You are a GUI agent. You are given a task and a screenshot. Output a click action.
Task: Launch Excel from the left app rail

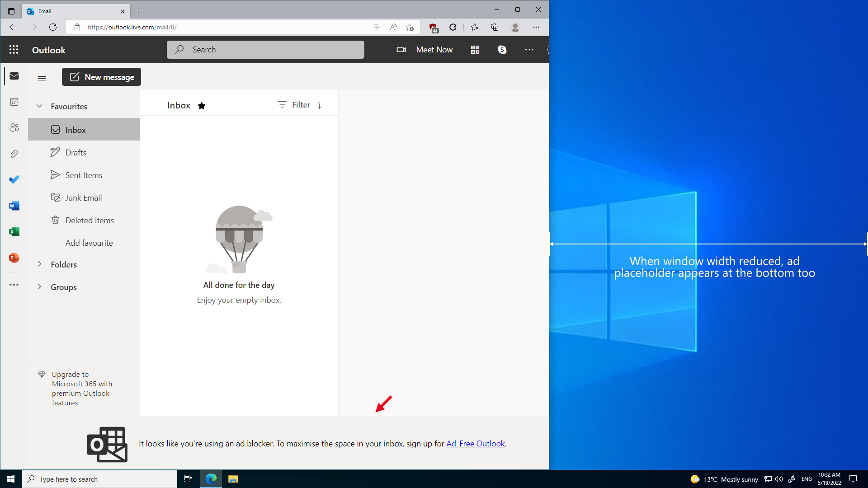[14, 231]
